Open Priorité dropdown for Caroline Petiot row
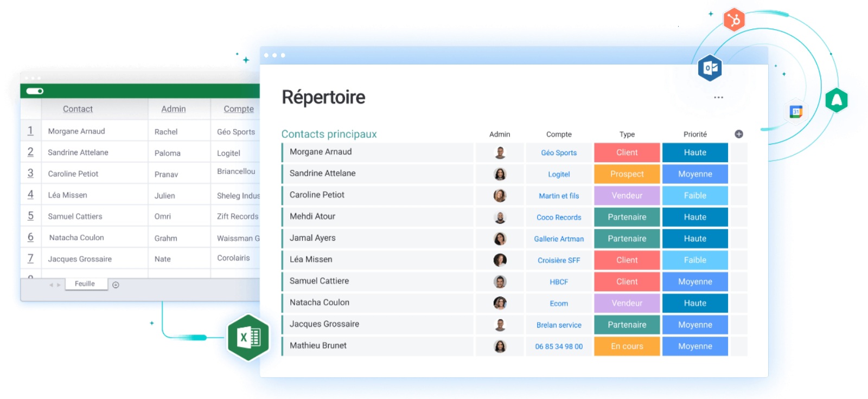This screenshot has height=399, width=868. point(694,196)
